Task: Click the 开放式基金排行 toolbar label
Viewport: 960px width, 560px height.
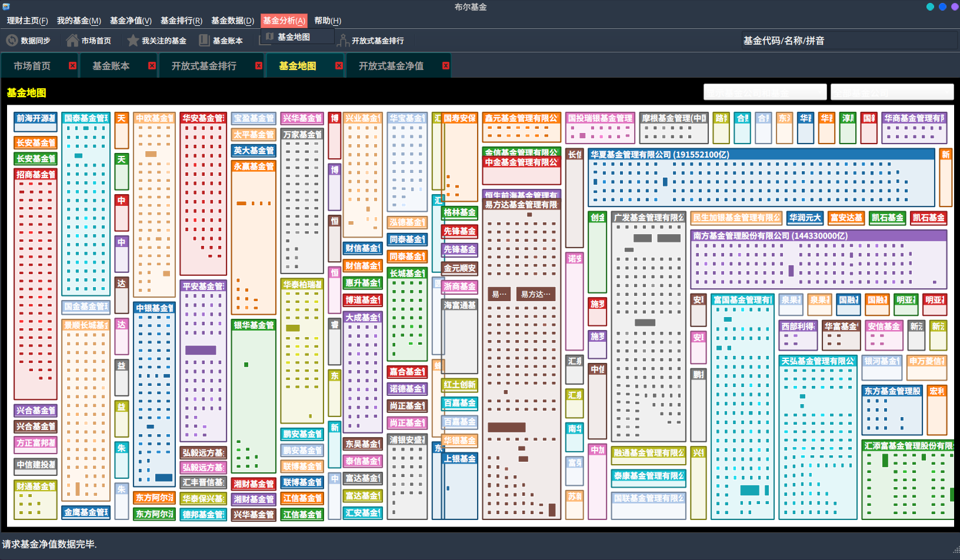Action: point(378,41)
